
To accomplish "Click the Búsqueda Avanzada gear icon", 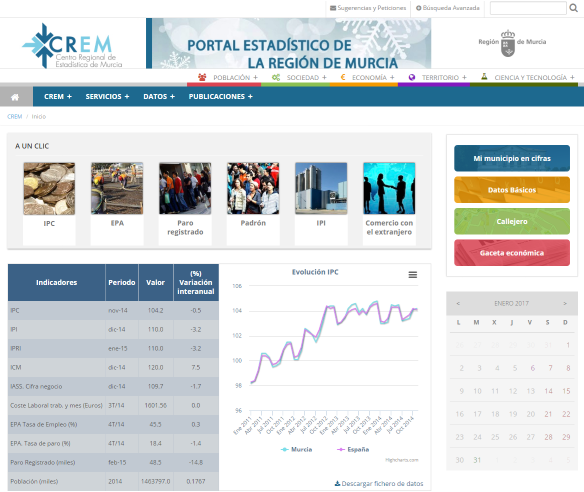I will [418, 8].
